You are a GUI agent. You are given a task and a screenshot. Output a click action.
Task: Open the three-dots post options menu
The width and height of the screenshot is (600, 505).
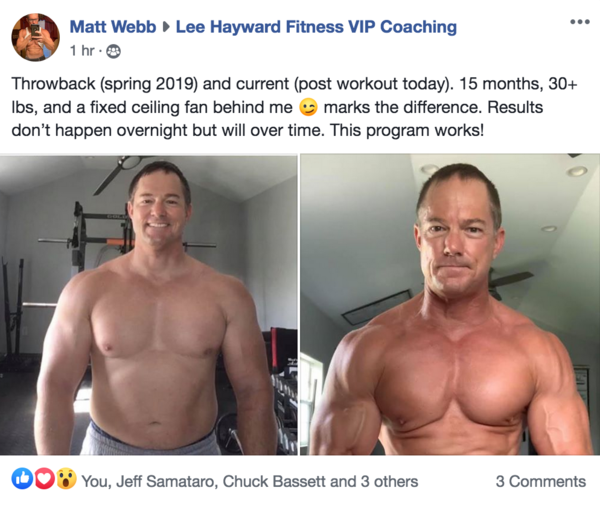click(x=580, y=22)
